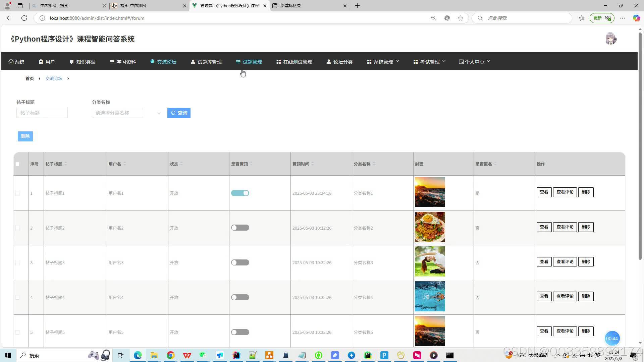Open the 分类名称 category dropdown
Screen dimensions: 644x362
coord(126,113)
